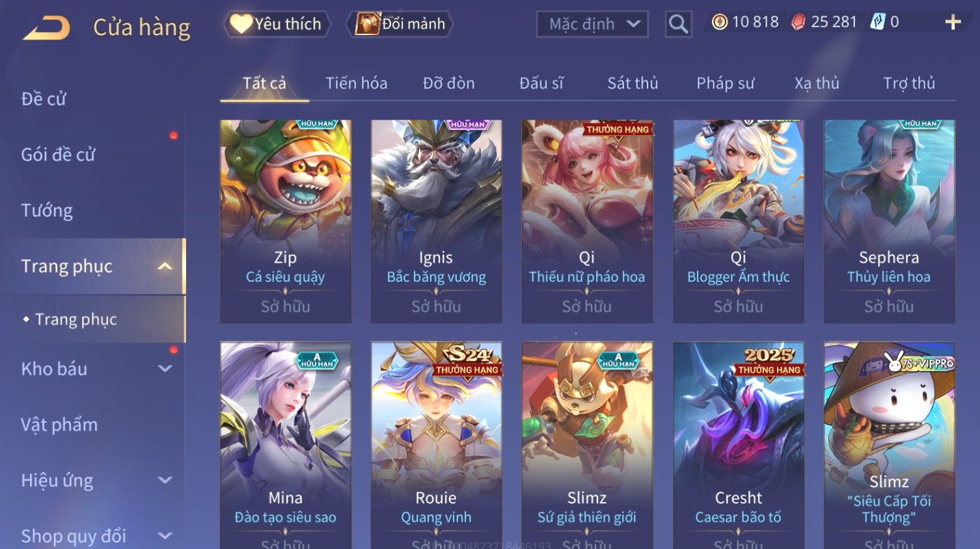Click the blue voucher currency icon

pyautogui.click(x=877, y=22)
